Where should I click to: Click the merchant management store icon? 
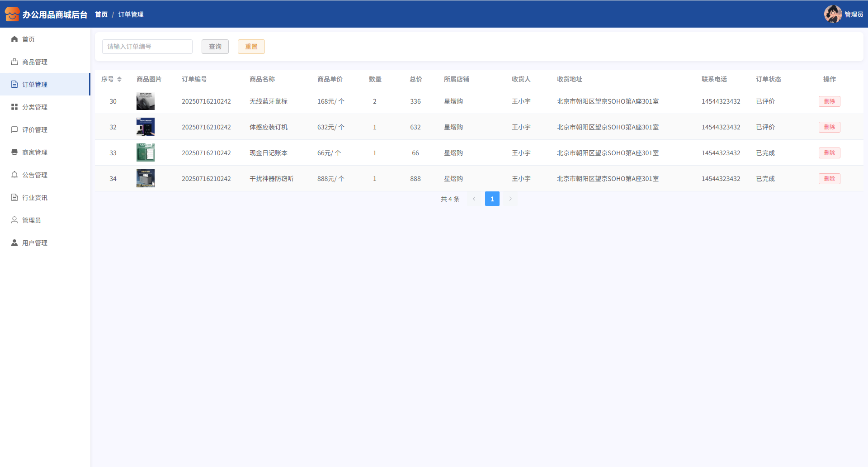point(14,152)
